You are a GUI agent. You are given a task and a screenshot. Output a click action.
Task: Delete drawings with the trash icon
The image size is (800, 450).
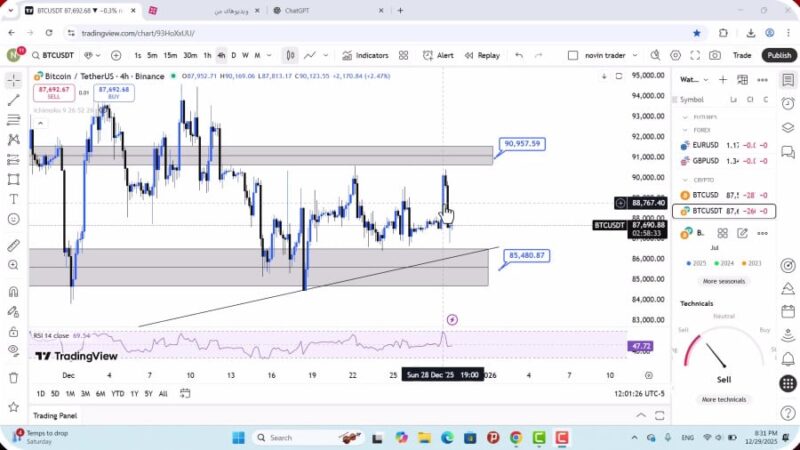pos(13,377)
